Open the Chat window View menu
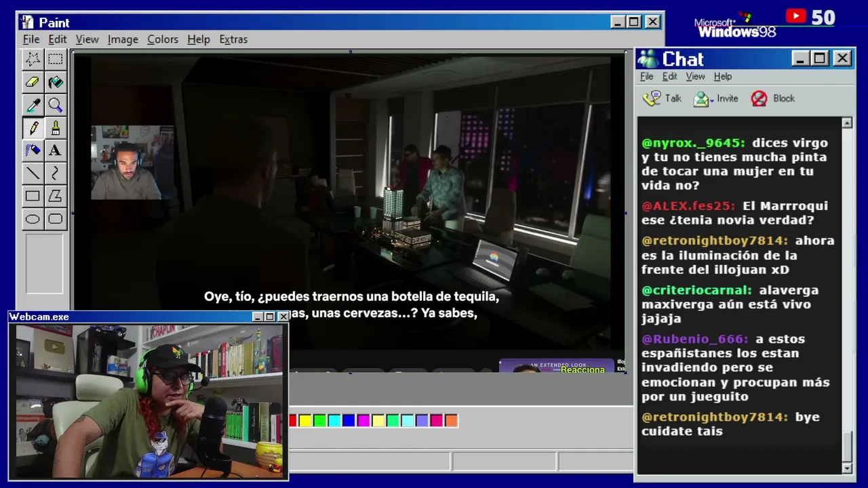 (695, 77)
